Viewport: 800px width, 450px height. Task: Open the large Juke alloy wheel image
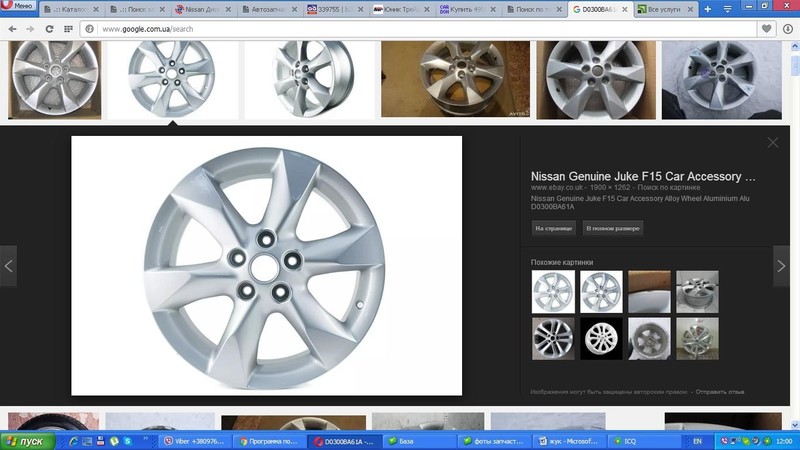point(266,266)
